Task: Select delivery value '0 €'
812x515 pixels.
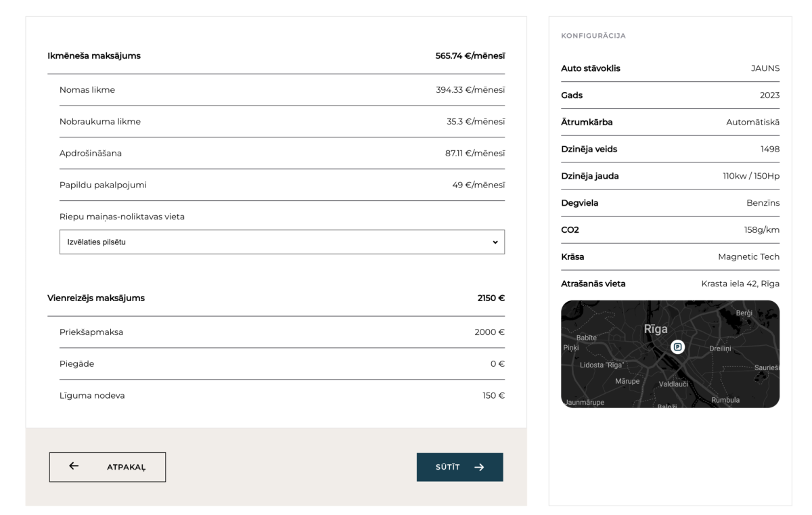Action: 498,364
